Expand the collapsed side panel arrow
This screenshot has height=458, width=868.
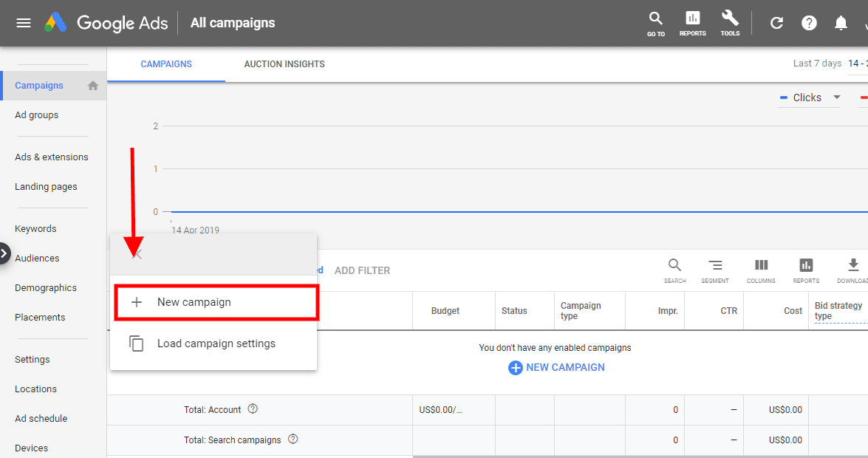[x=4, y=253]
